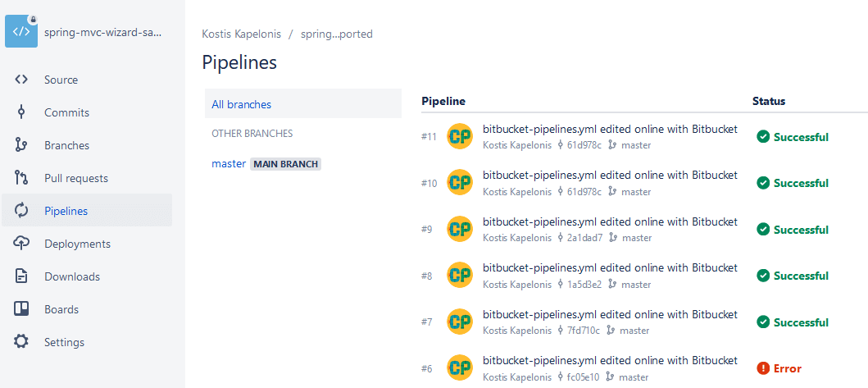This screenshot has height=388, width=868.
Task: Open the Source icon in sidebar
Action: pyautogui.click(x=21, y=80)
